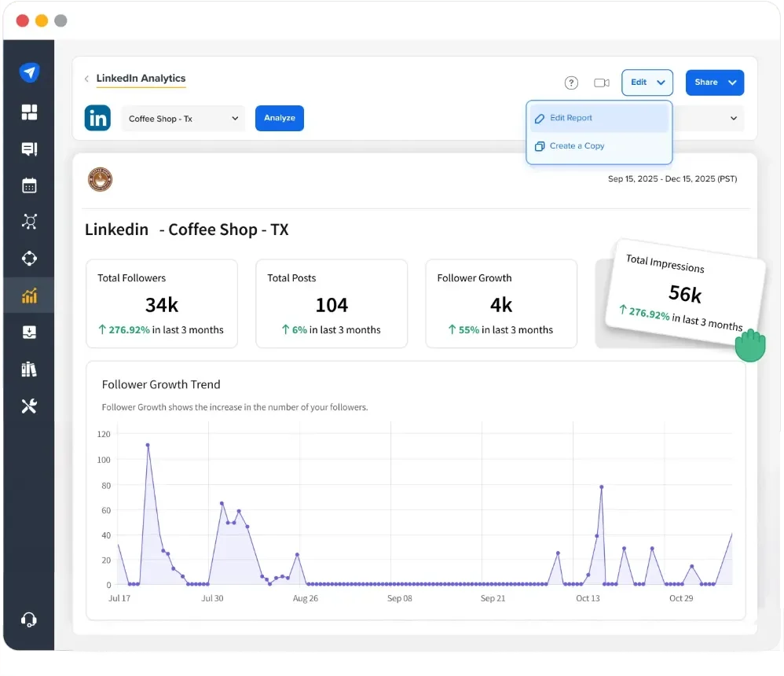Open the library books sidebar icon

click(x=29, y=369)
